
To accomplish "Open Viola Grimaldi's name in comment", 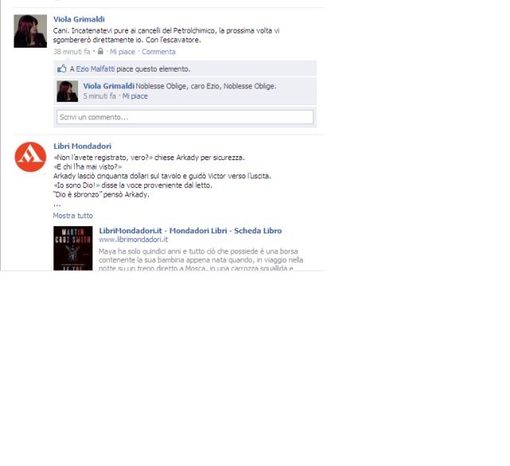I will pos(109,86).
